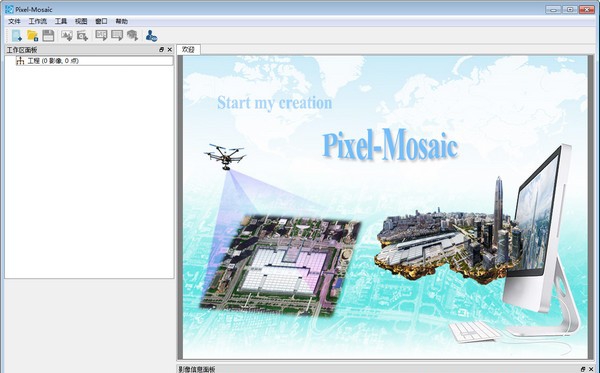This screenshot has width=600, height=373.
Task: Click the Add Images toolbar icon
Action: pos(67,36)
